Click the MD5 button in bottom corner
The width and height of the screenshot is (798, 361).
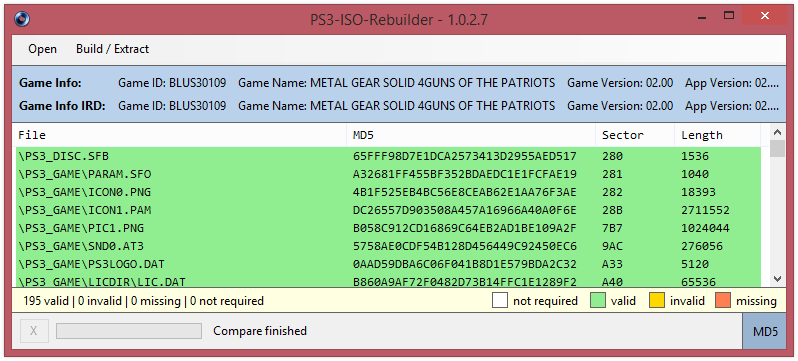coord(765,331)
